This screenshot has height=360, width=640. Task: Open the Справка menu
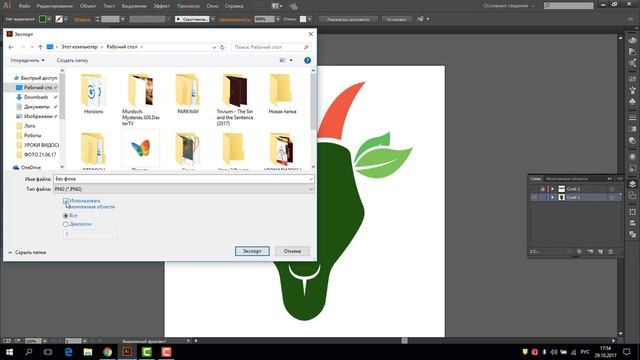click(x=234, y=6)
